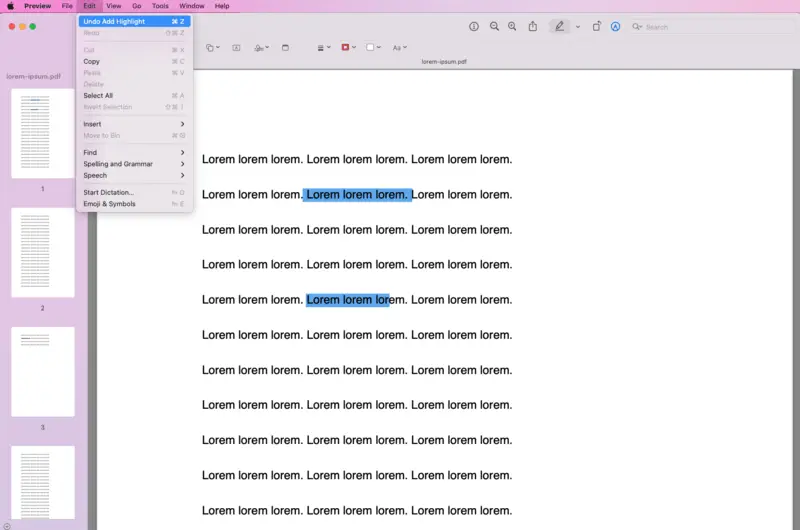Choose Select All in Edit menu
This screenshot has height=530, width=800.
click(134, 95)
